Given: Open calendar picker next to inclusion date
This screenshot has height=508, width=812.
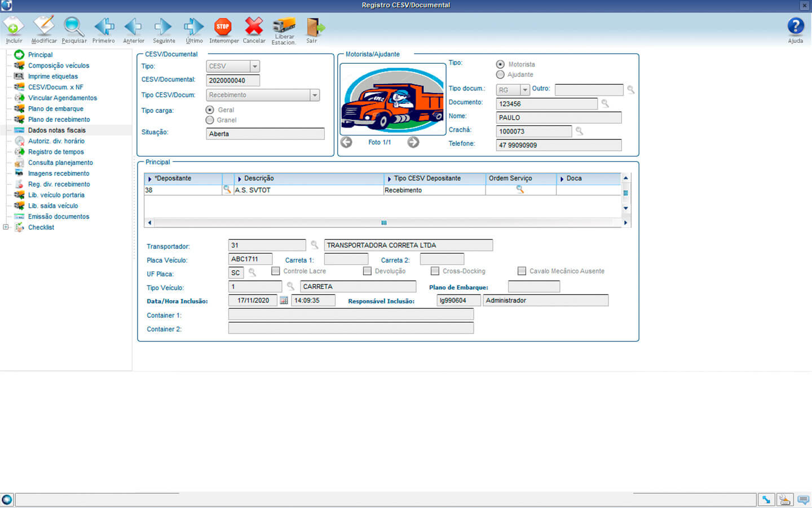Looking at the screenshot, I should (284, 301).
